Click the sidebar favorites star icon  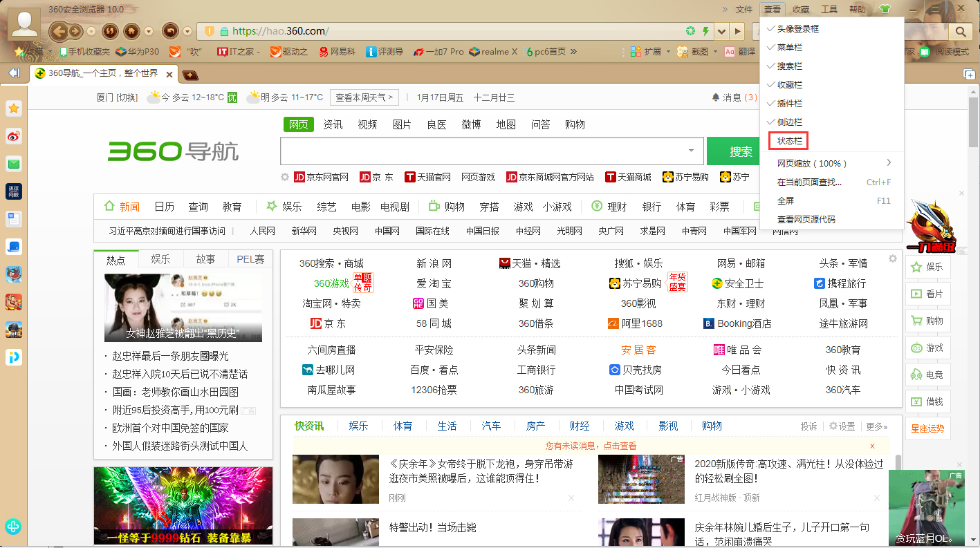[x=14, y=108]
